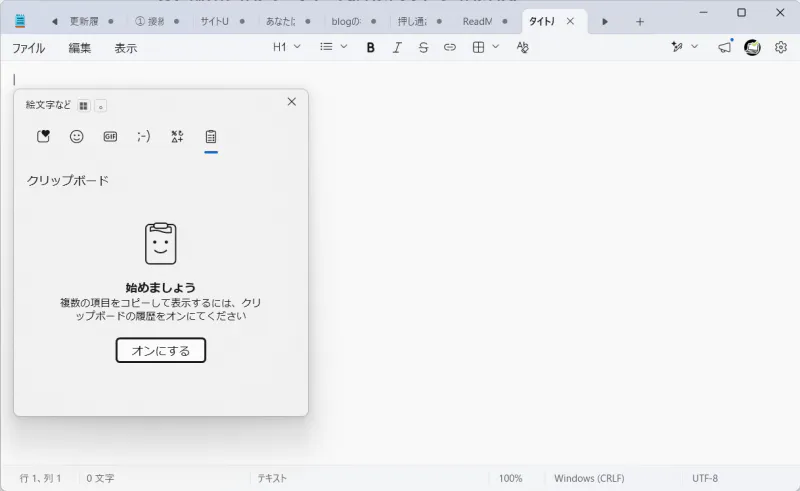Open the recently used tab in emoji panel
The image size is (800, 491).
tap(43, 136)
